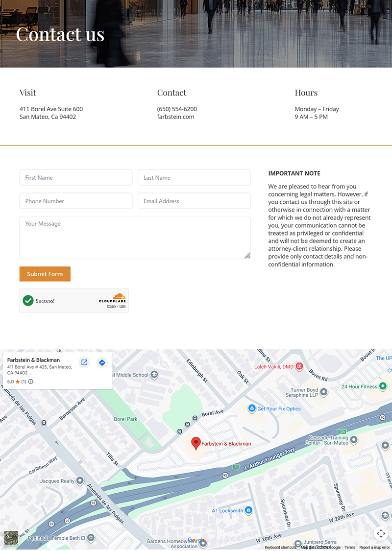Click the green Success checkmark
This screenshot has width=392, height=551.
[28, 300]
